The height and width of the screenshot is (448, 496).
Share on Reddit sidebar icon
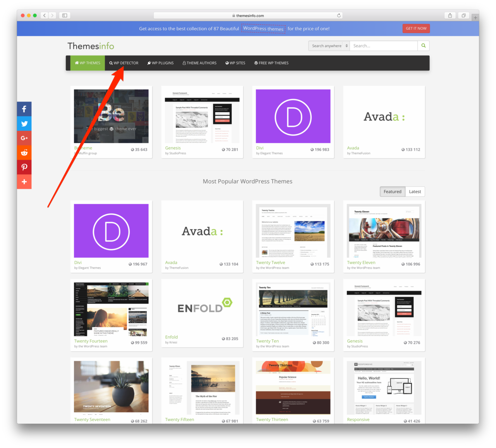point(24,153)
